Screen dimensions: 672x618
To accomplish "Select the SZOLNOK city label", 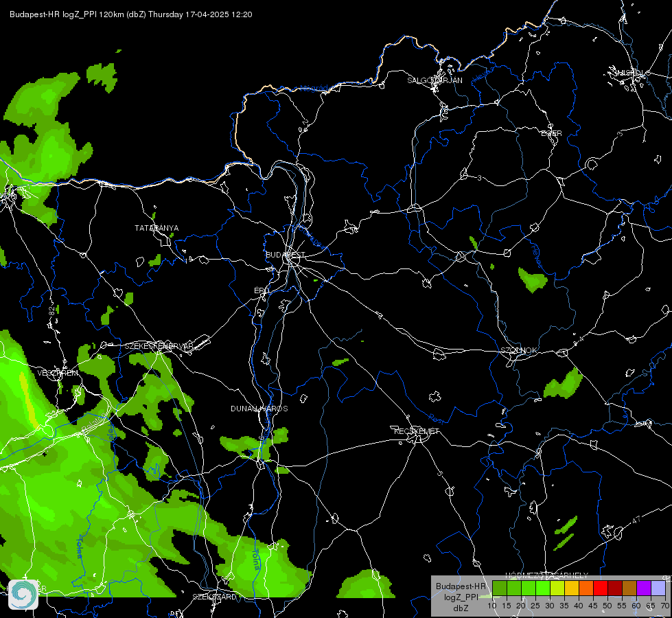I will pos(518,350).
